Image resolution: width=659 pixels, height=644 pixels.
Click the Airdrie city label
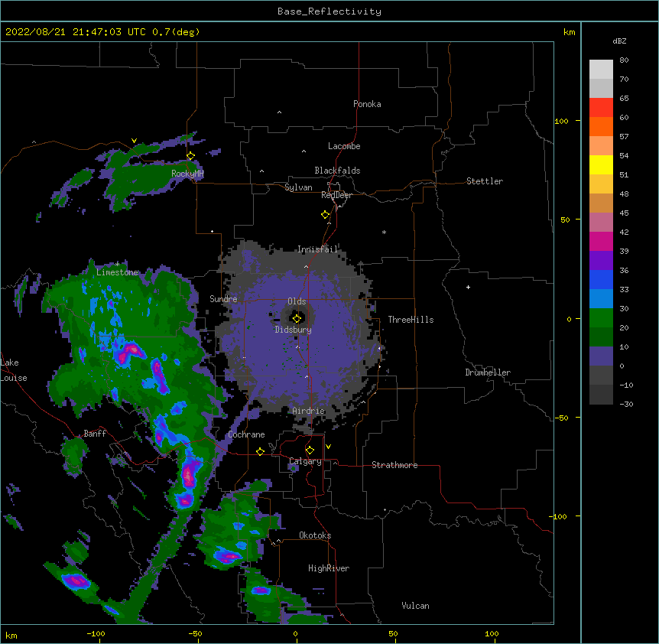point(309,411)
